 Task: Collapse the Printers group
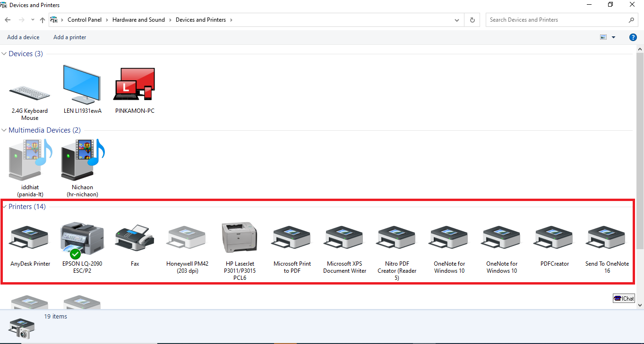click(x=4, y=207)
